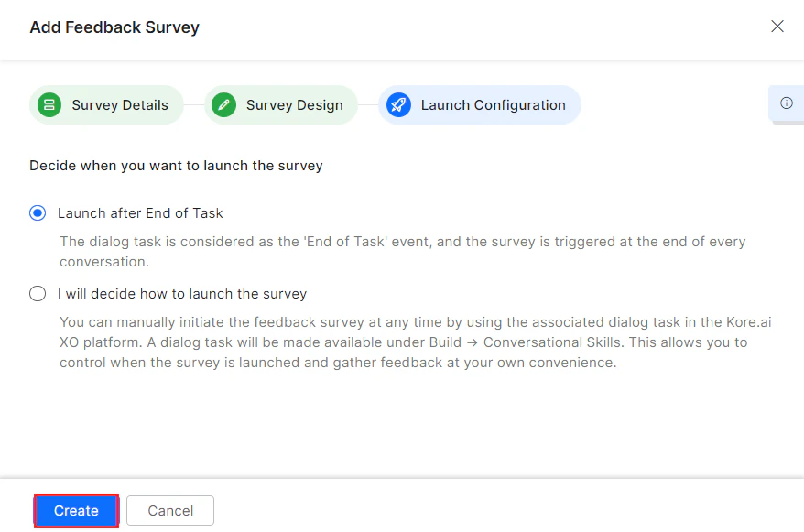804x532 pixels.
Task: Open the Launch Configuration step label
Action: click(493, 105)
